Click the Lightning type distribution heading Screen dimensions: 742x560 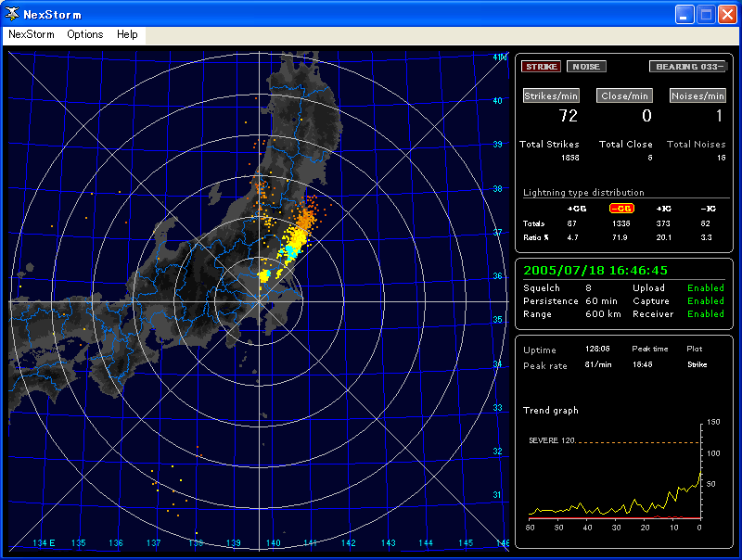[583, 193]
